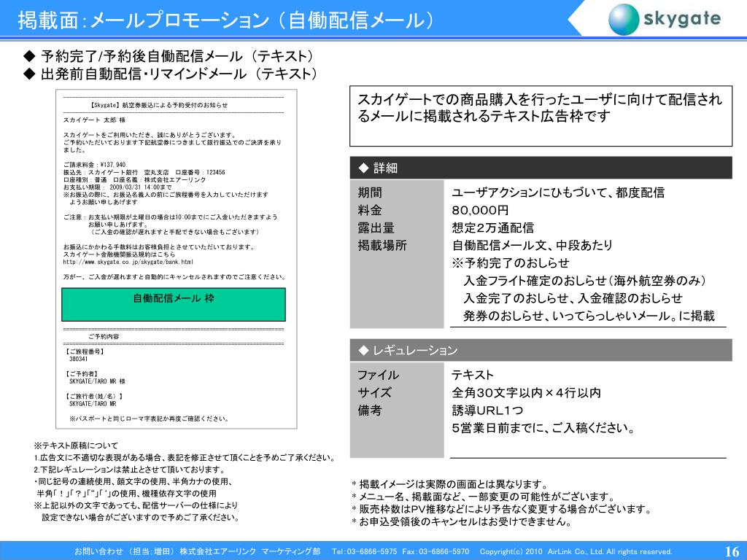The width and height of the screenshot is (747, 560).
Task: Select the "備考" row label
Action: 370,411
